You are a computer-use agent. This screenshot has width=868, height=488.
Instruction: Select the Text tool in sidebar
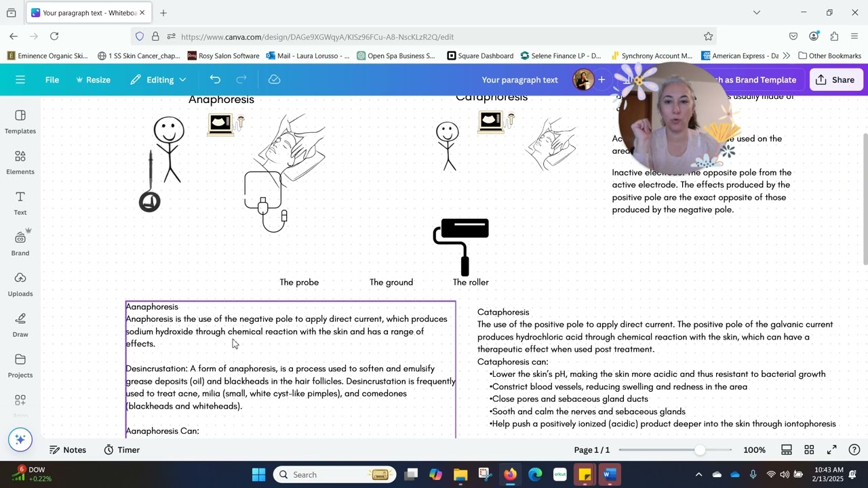pyautogui.click(x=20, y=203)
